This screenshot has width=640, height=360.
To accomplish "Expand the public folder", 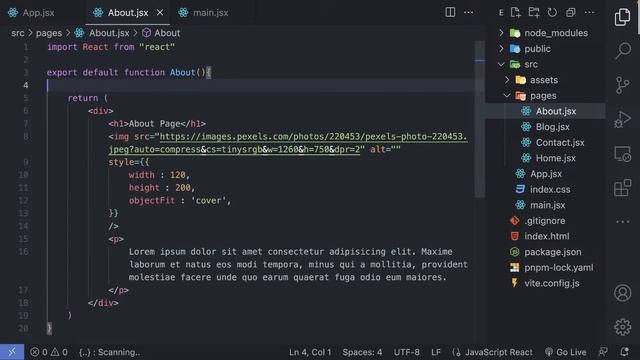I will 545,49.
